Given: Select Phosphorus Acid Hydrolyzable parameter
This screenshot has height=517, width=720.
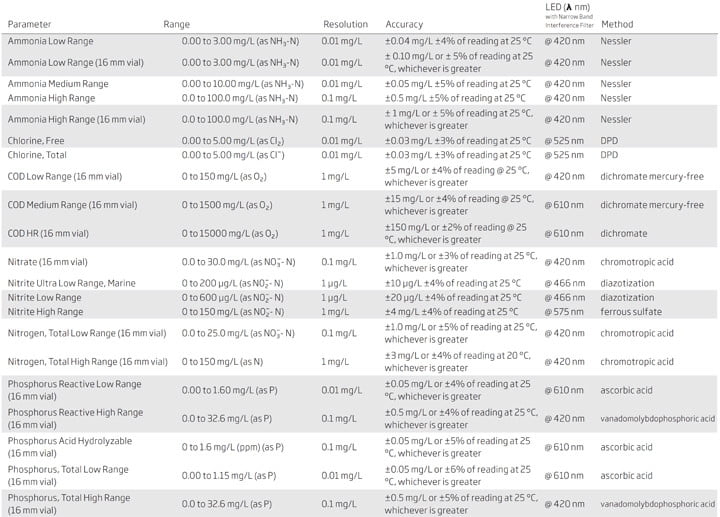Looking at the screenshot, I should tap(70, 447).
